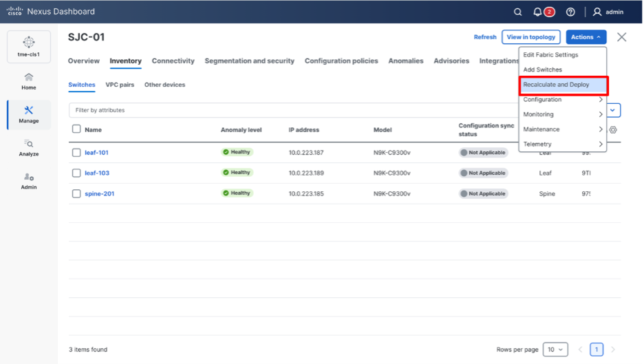Screen dimensions: 644x364
Task: Go to Home in sidebar
Action: tap(29, 81)
